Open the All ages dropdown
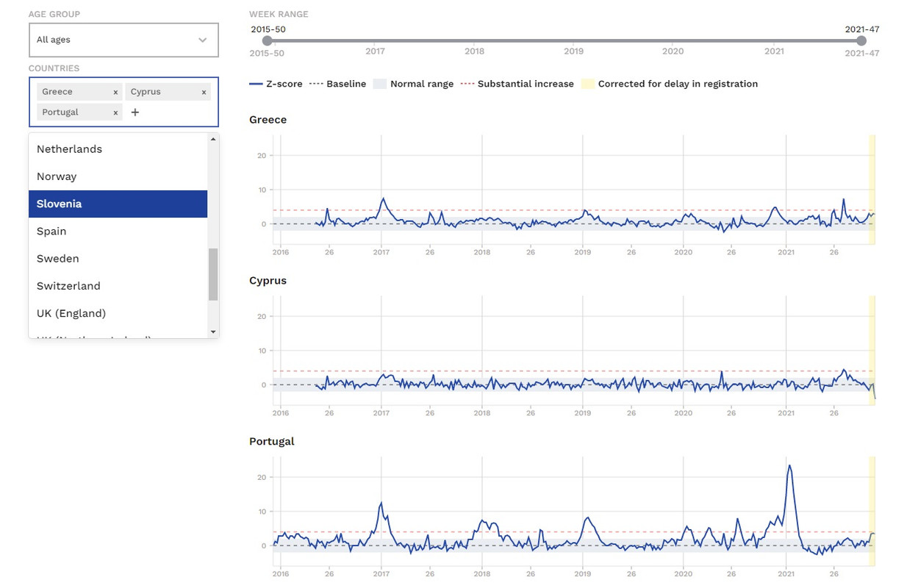Viewport: 907px width, 588px height. coord(123,40)
